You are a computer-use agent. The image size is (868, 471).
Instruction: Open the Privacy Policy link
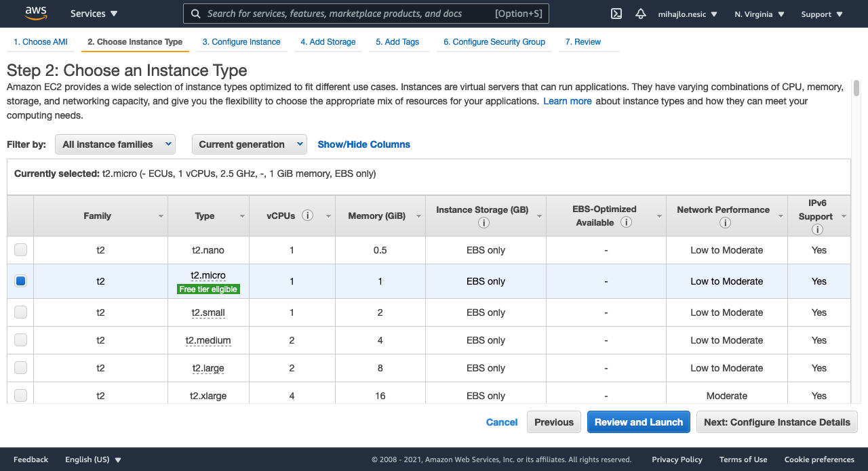coord(677,459)
